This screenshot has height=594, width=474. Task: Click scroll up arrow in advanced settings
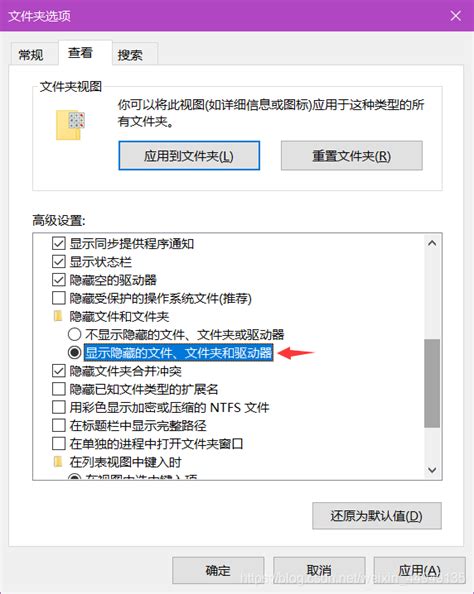(432, 243)
